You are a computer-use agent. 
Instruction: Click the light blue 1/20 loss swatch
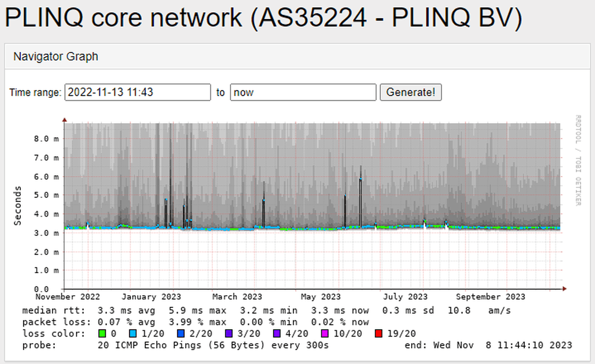[x=133, y=334]
